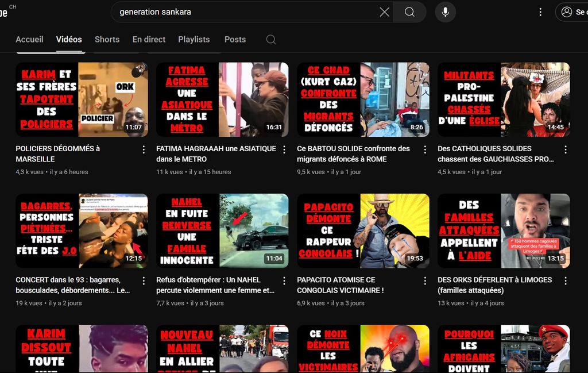Open options menu for DES ORKS DÉFERLENT video

tap(566, 281)
